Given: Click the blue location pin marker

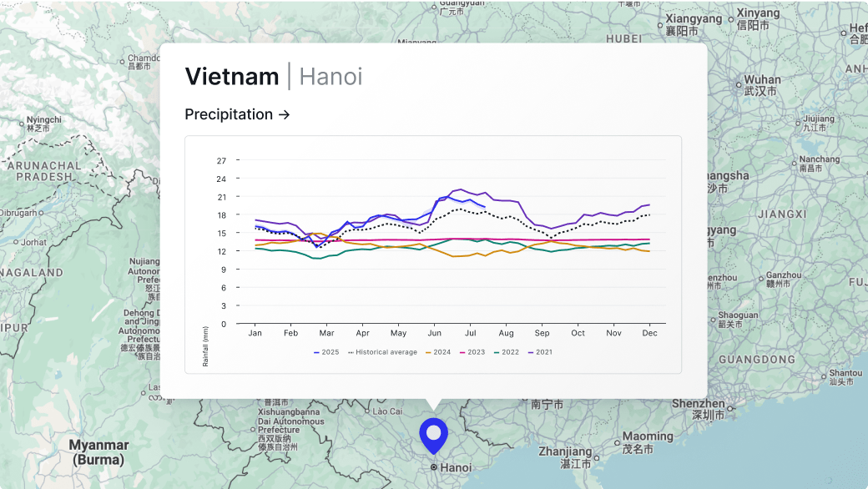Looking at the screenshot, I should [433, 434].
